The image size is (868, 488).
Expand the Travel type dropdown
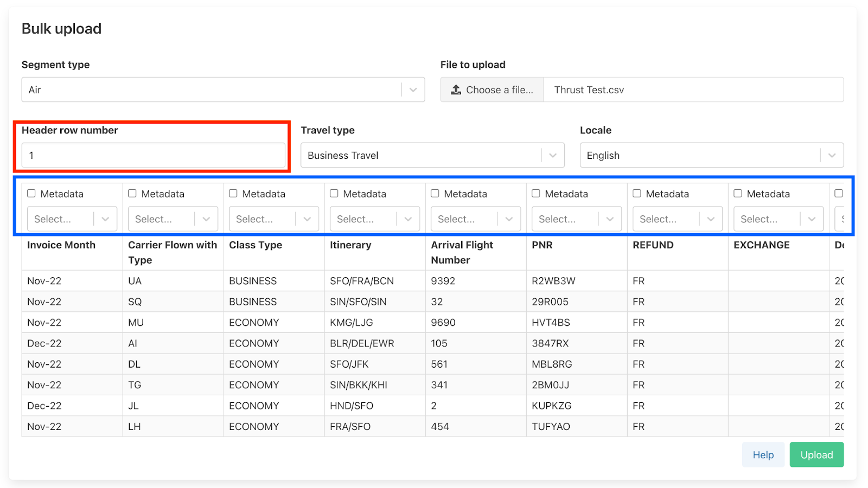[432, 156]
